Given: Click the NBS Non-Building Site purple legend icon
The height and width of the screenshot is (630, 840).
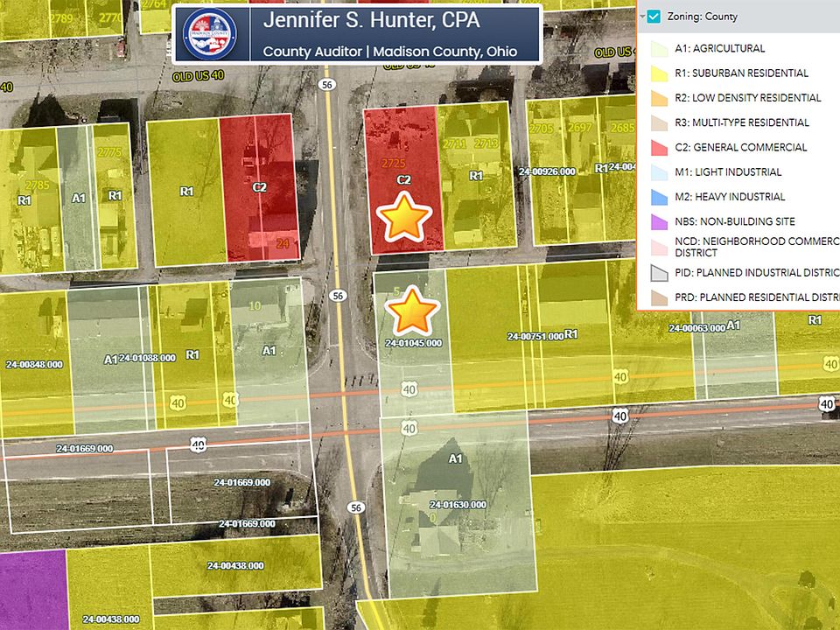Looking at the screenshot, I should point(659,222).
